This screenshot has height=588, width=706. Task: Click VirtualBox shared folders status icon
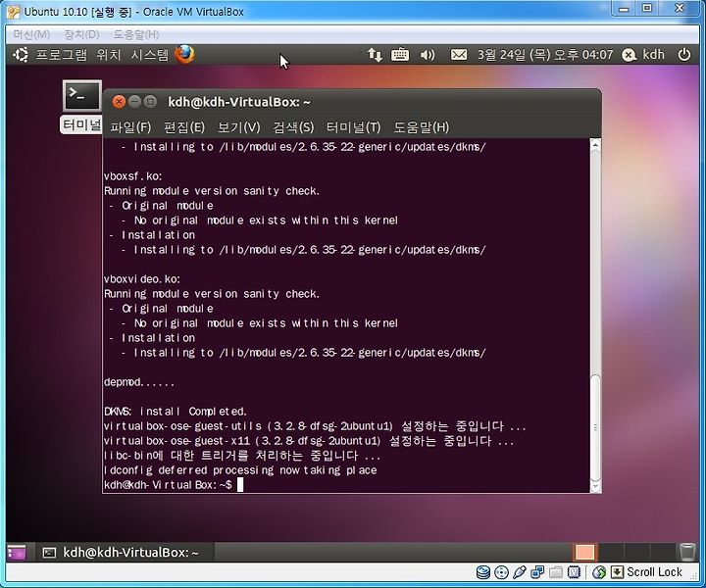point(556,572)
